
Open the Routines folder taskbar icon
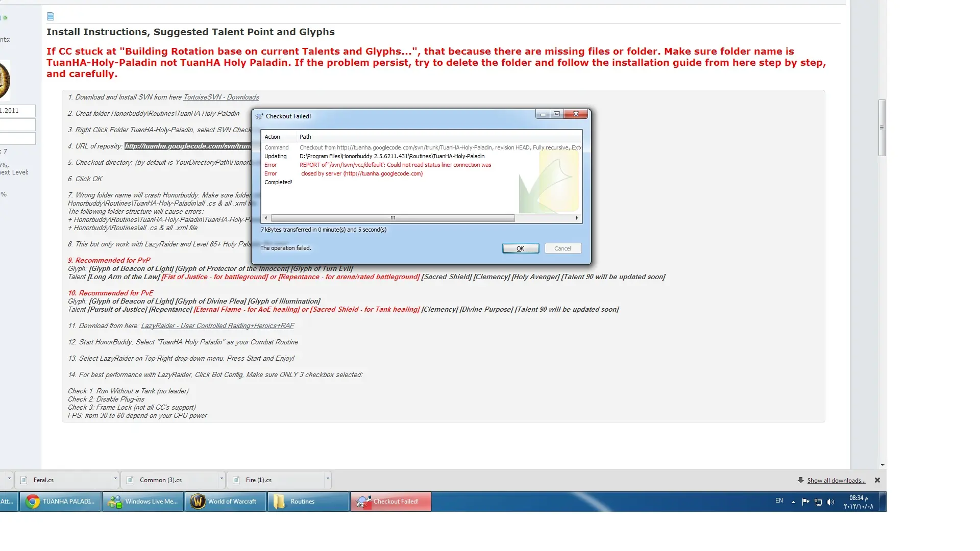click(308, 502)
